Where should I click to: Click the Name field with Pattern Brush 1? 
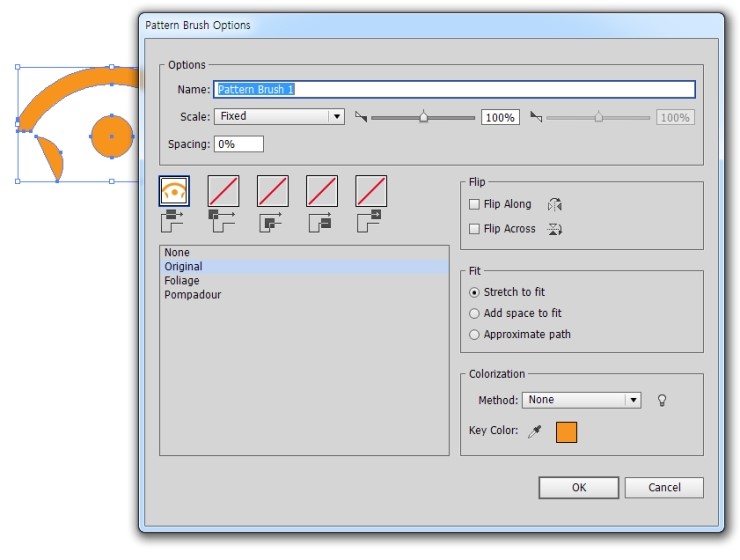[454, 89]
